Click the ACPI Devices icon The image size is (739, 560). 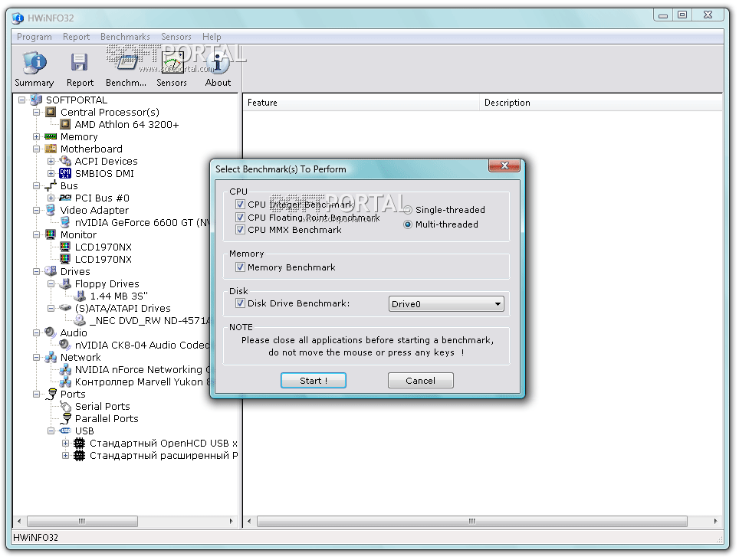click(x=65, y=161)
